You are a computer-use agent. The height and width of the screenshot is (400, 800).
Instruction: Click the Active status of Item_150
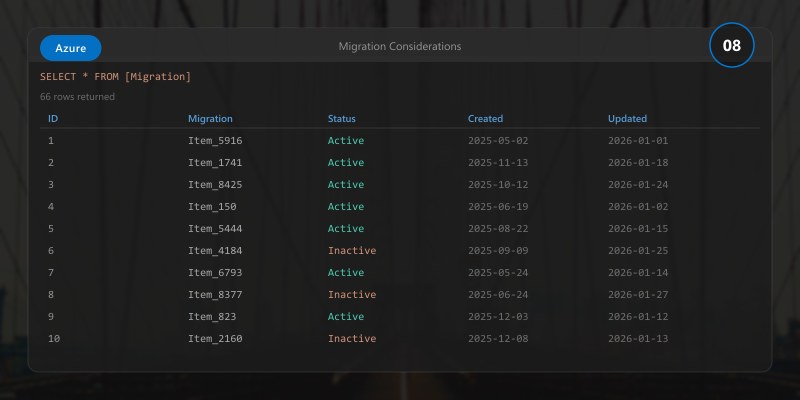(346, 206)
